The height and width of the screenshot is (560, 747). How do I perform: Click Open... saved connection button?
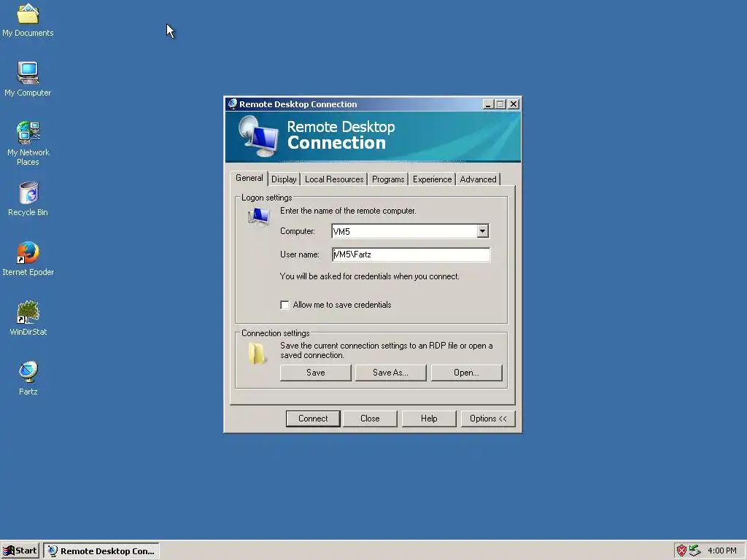click(466, 373)
